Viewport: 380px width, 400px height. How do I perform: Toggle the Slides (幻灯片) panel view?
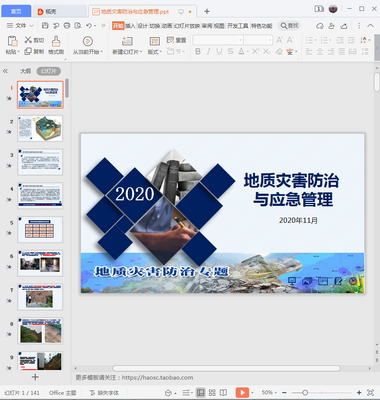pyautogui.click(x=49, y=71)
